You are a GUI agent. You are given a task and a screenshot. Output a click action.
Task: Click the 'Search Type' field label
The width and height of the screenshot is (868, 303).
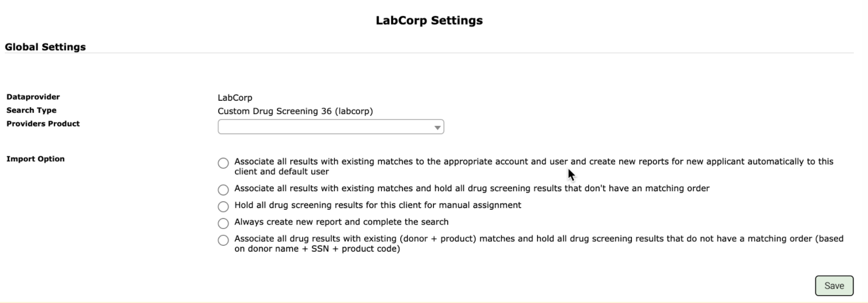[x=32, y=110]
